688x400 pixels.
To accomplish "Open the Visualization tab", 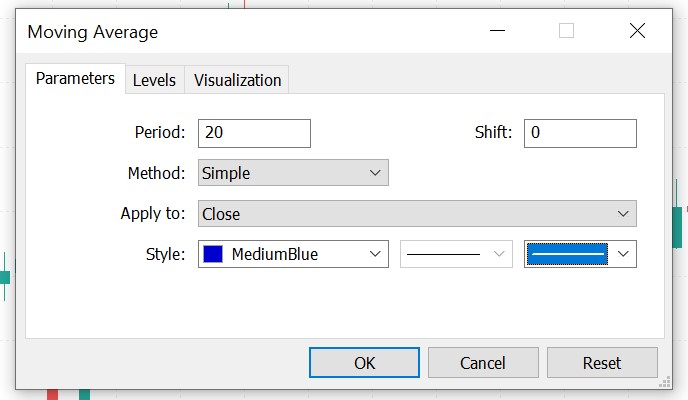I will coord(237,80).
